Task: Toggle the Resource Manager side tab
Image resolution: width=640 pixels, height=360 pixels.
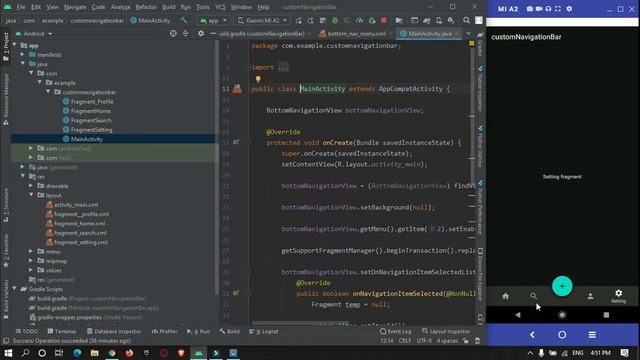Action: point(6,99)
